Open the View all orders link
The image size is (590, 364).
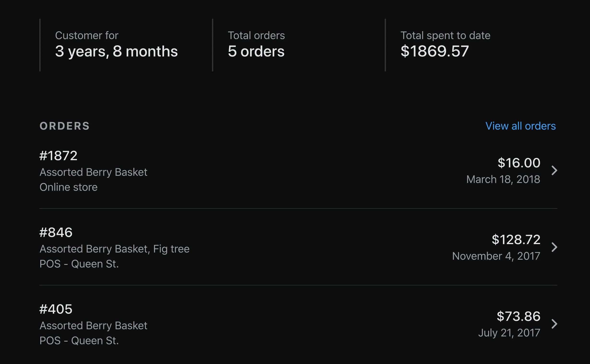click(x=520, y=126)
